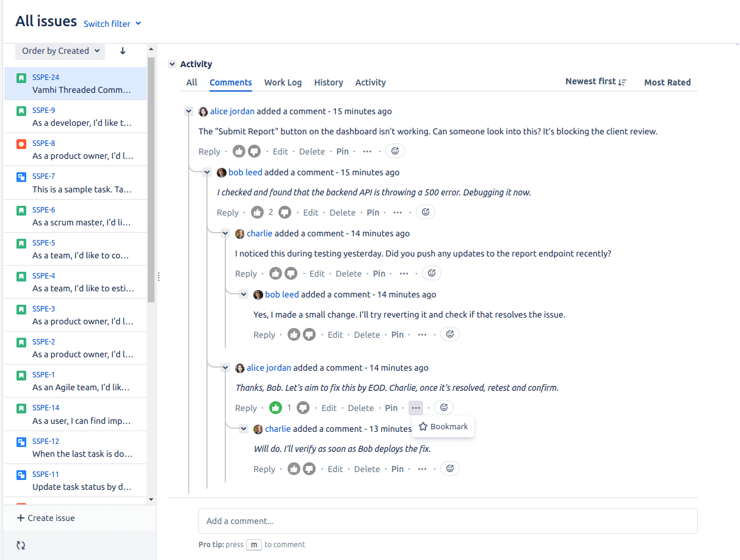The height and width of the screenshot is (560, 740).
Task: Reverse the issue sort order arrow
Action: [x=123, y=51]
